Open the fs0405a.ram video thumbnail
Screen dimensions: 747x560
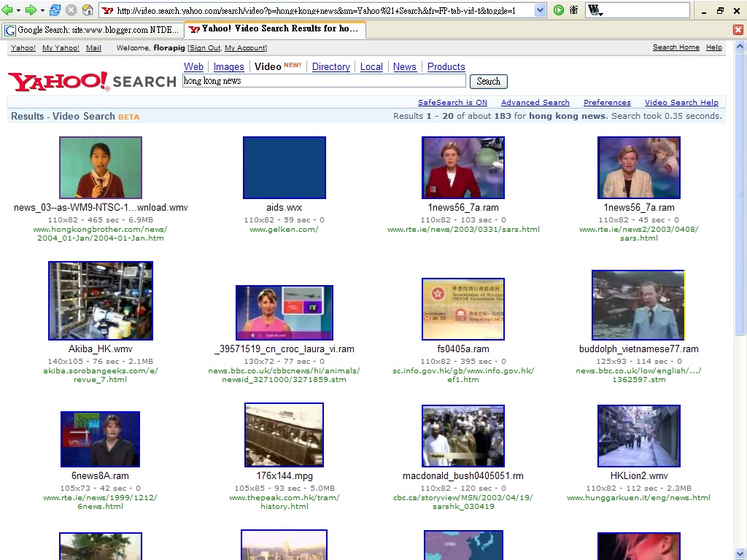pos(463,309)
